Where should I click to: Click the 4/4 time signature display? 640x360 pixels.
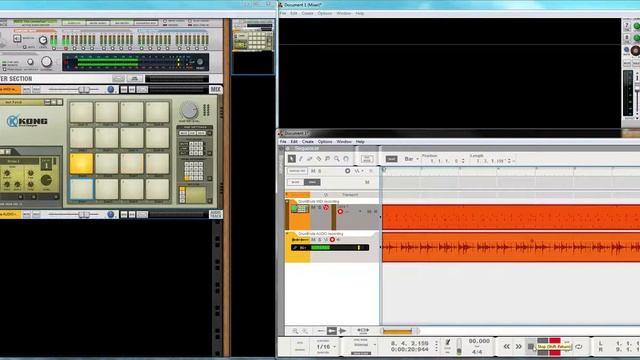[477, 352]
